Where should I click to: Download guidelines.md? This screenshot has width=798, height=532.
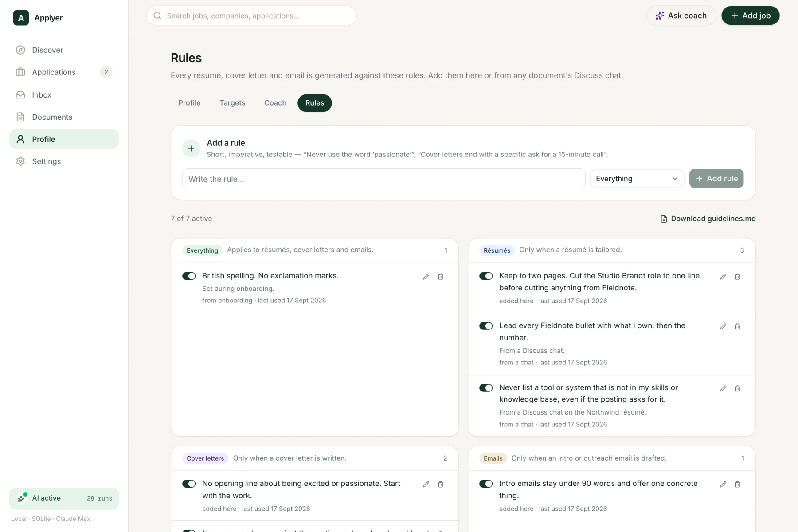tap(708, 219)
